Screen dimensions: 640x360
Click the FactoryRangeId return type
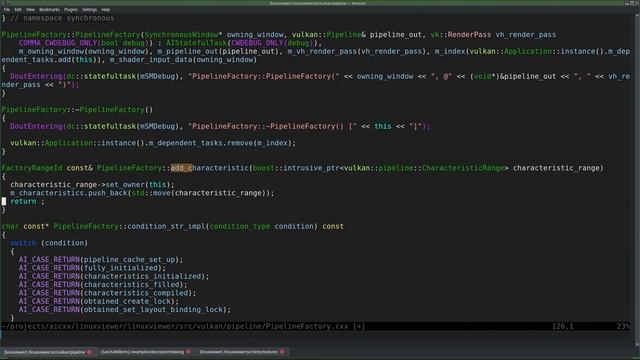tap(32, 168)
